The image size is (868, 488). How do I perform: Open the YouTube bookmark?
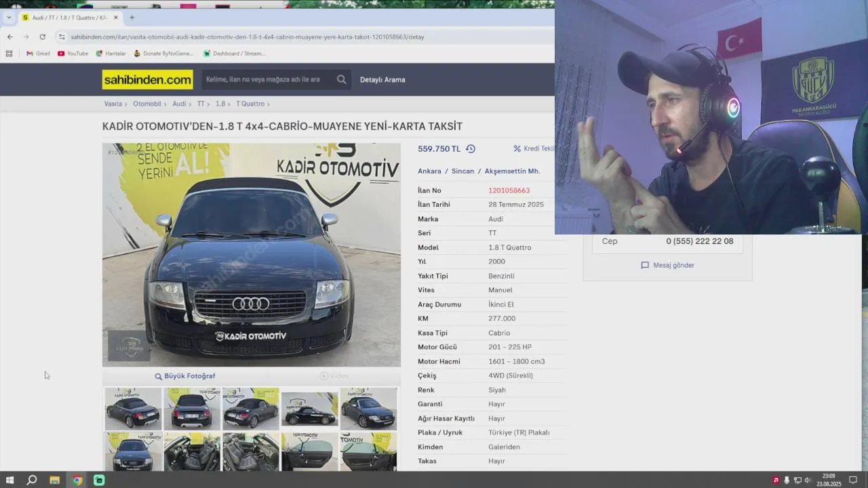point(73,54)
